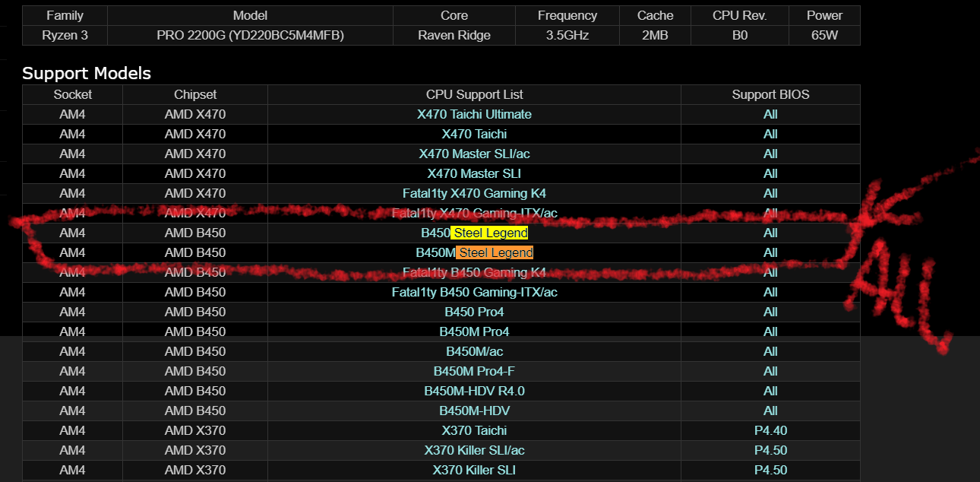The height and width of the screenshot is (482, 980).
Task: Click the Core column header
Action: [x=454, y=15]
